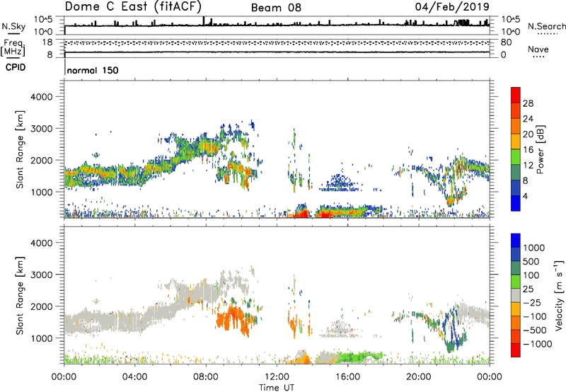Click the "500" label on the Velocity colorbar
This screenshot has width=566, height=392.
click(531, 262)
